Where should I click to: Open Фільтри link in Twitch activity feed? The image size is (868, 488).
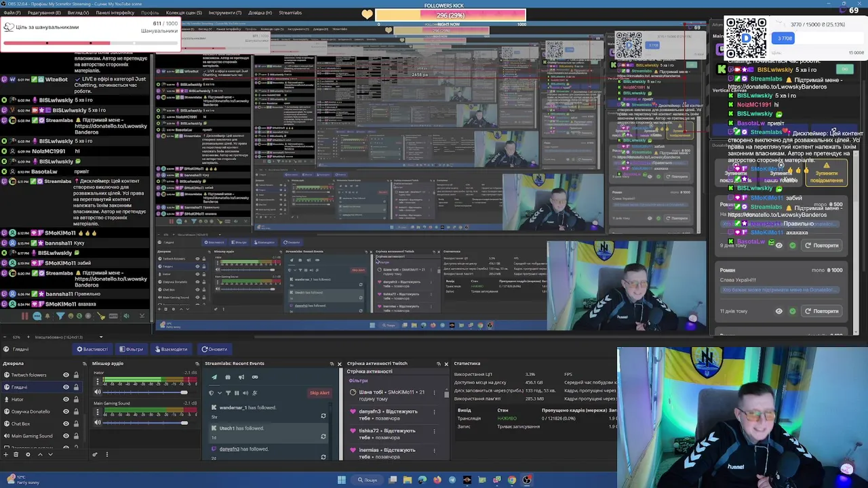click(358, 381)
